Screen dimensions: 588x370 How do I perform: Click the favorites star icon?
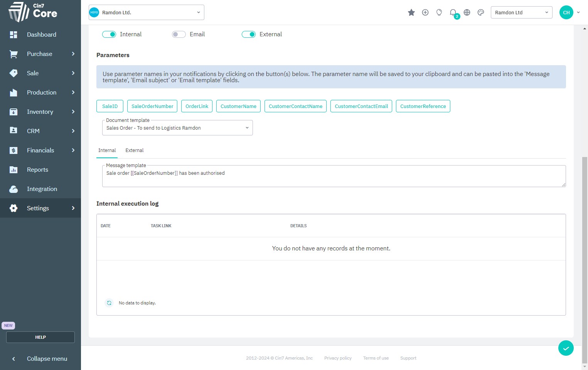coord(411,13)
